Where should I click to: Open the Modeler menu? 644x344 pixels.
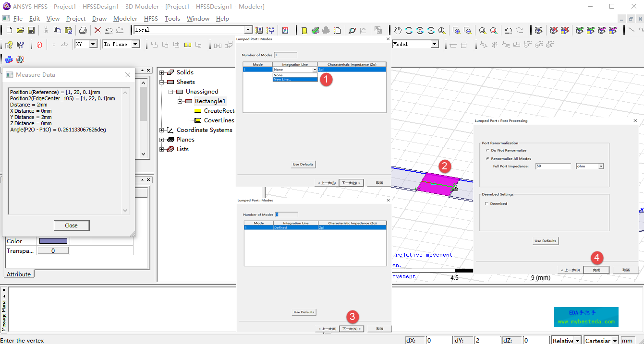[x=125, y=19]
